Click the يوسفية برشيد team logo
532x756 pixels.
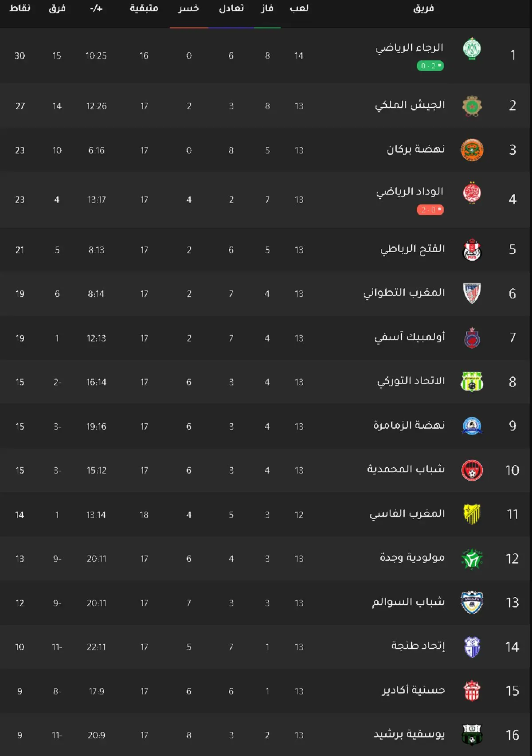[472, 735]
